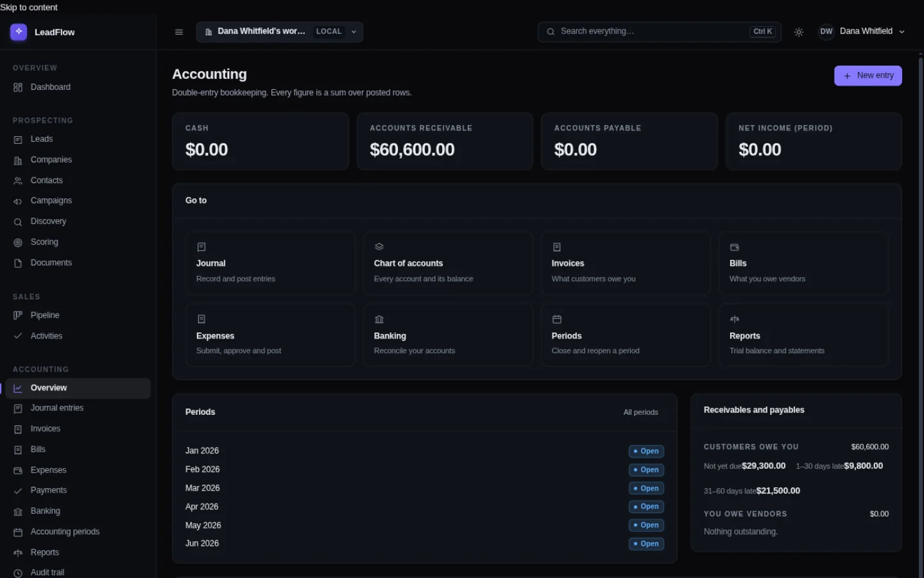Click the page's vertical scrollbar
The height and width of the screenshot is (578, 924).
[x=921, y=315]
